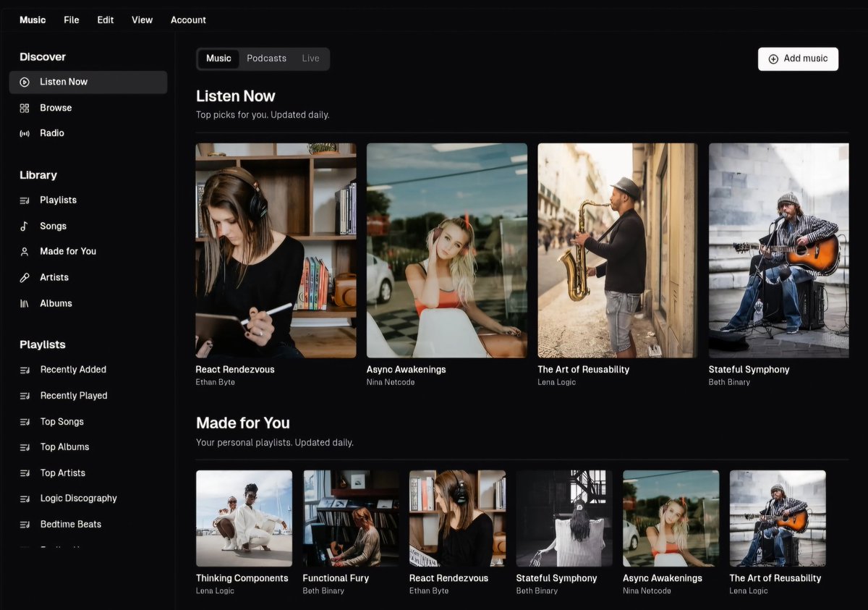Open Made for You in sidebar
The image size is (868, 610).
(x=88, y=252)
